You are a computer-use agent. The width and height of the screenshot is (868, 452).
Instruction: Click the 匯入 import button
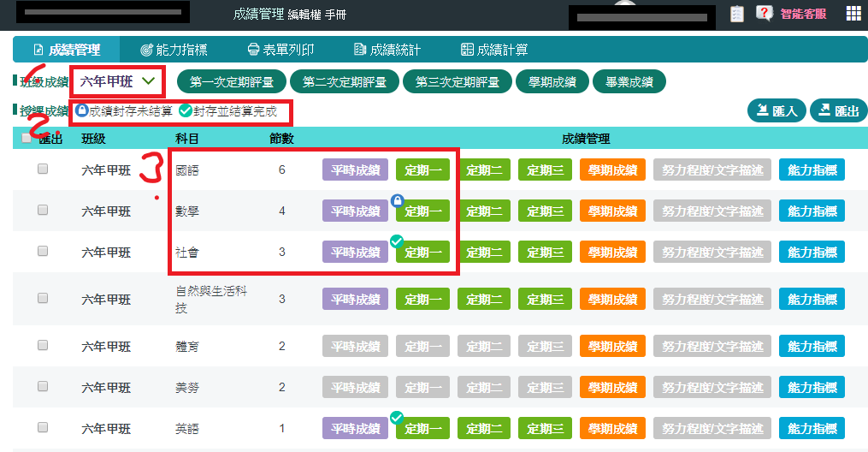coord(776,110)
